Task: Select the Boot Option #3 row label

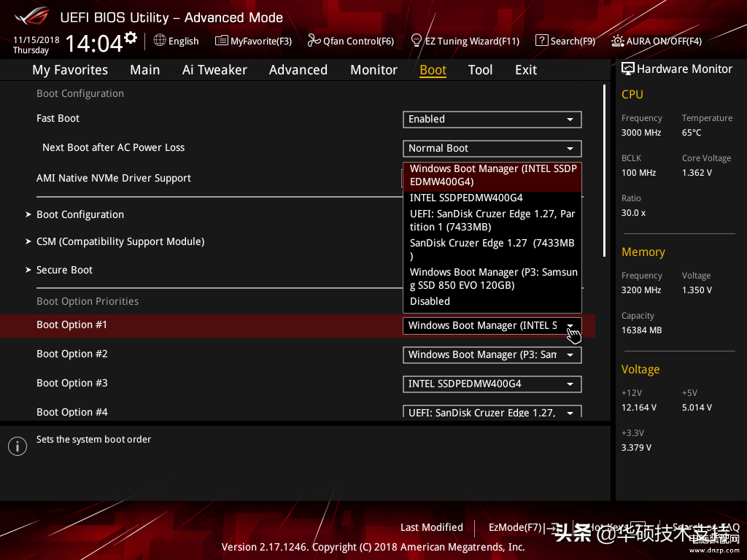Action: [72, 383]
